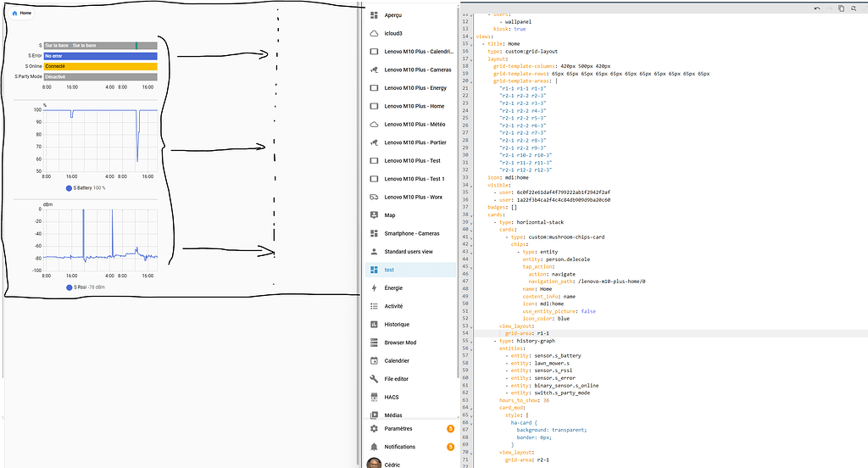Fold the history-graph block at line 55
The height and width of the screenshot is (468, 868).
(471, 341)
